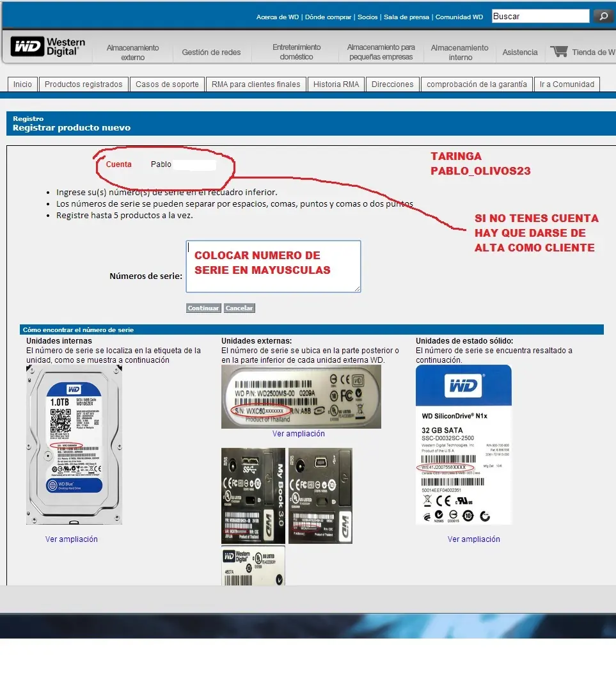Viewport: 616px width, 691px height.
Task: Click the Registrar producto nuevo heading
Action: (x=72, y=128)
